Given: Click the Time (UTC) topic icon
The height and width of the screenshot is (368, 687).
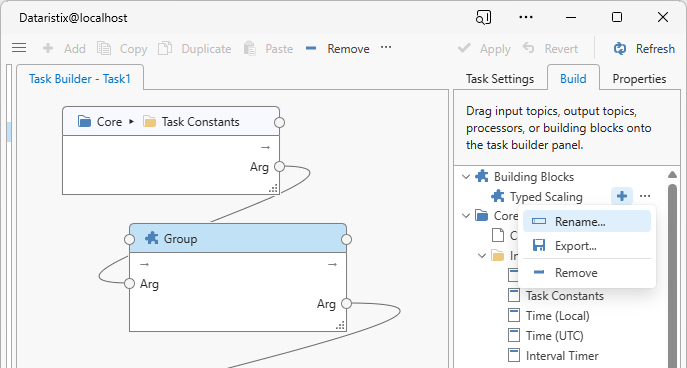Looking at the screenshot, I should [x=513, y=336].
